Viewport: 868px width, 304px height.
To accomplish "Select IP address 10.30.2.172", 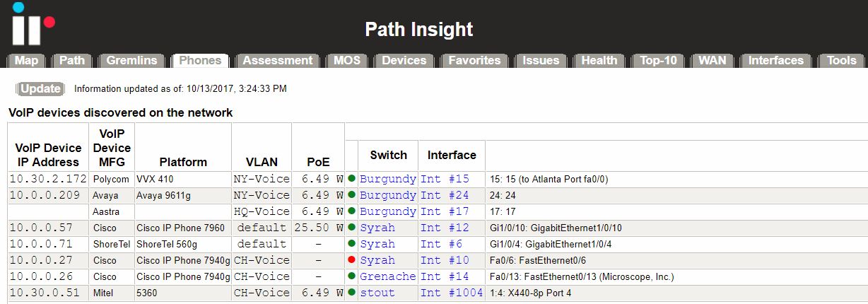I will coord(48,179).
